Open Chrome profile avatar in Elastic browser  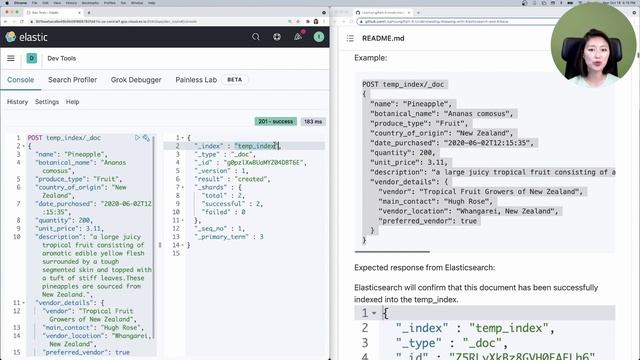[316, 21]
